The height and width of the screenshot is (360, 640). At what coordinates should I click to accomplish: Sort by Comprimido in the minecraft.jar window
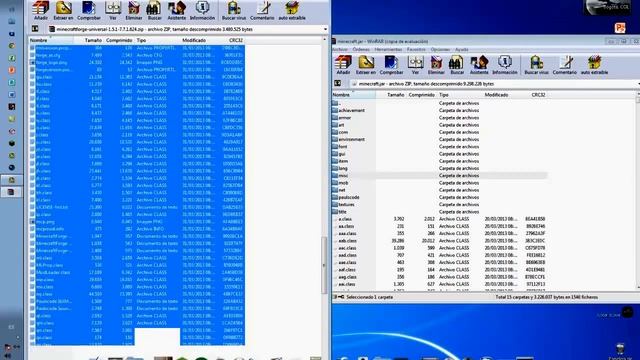point(421,95)
